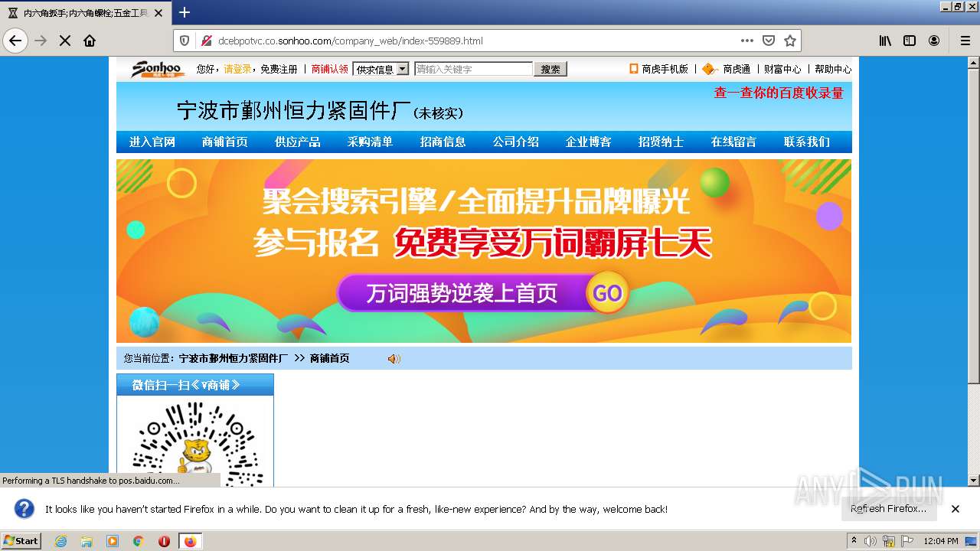This screenshot has height=551, width=980.
Task: Save page to Pocket
Action: 769,41
